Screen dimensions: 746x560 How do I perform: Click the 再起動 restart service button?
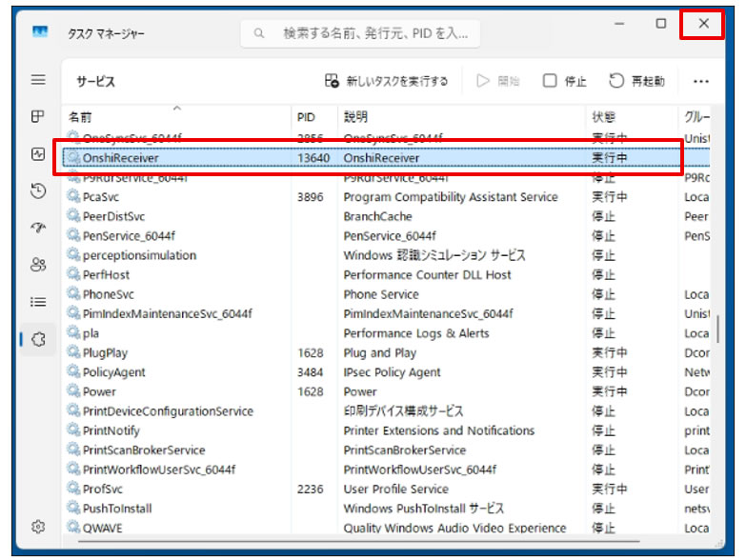[x=636, y=81]
